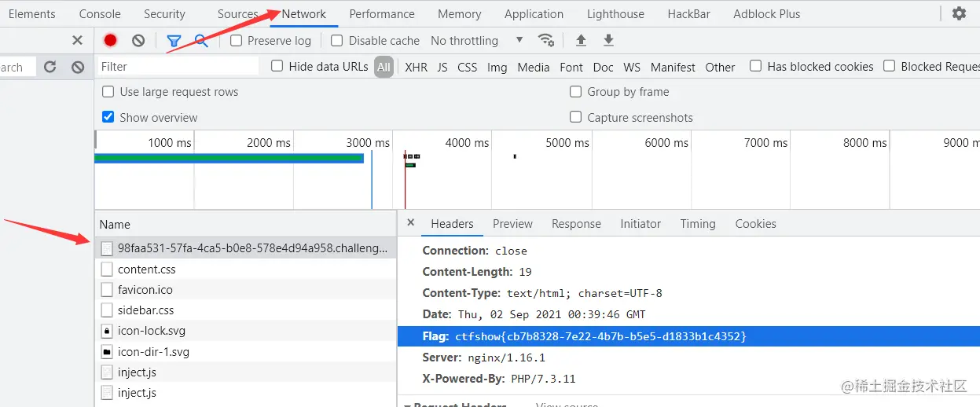Filter requests by XHR
The height and width of the screenshot is (407, 980).
(416, 67)
